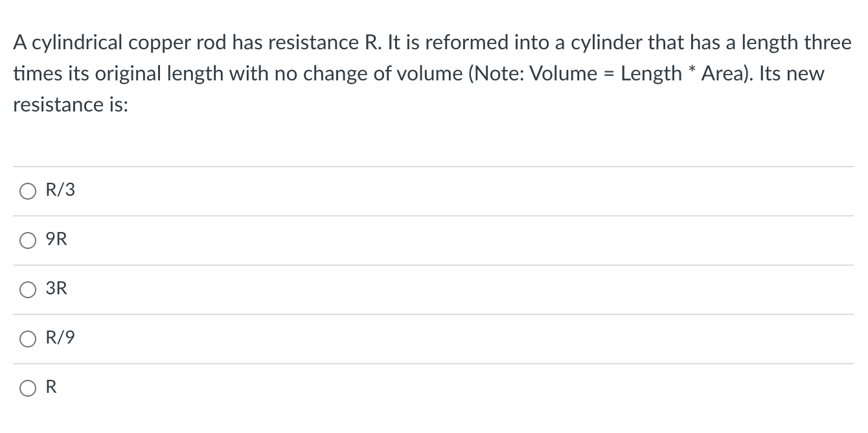Click the R/3 answer label text
Viewport: 868px width, 433px height.
(60, 190)
